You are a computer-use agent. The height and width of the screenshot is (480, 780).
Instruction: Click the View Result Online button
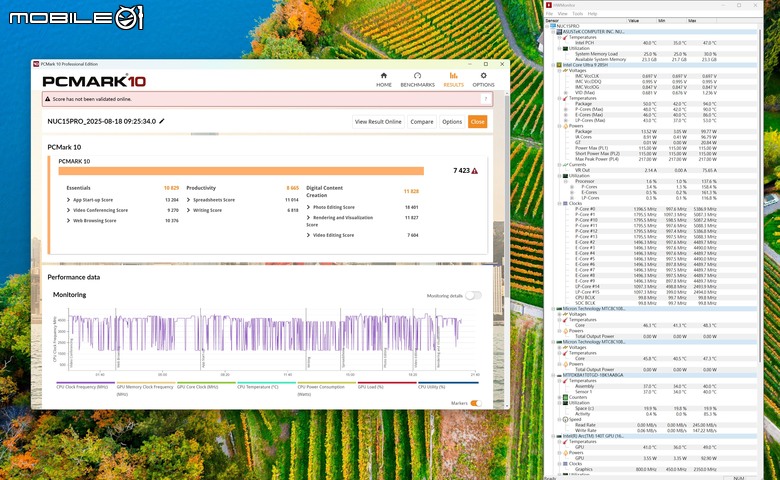coord(378,121)
